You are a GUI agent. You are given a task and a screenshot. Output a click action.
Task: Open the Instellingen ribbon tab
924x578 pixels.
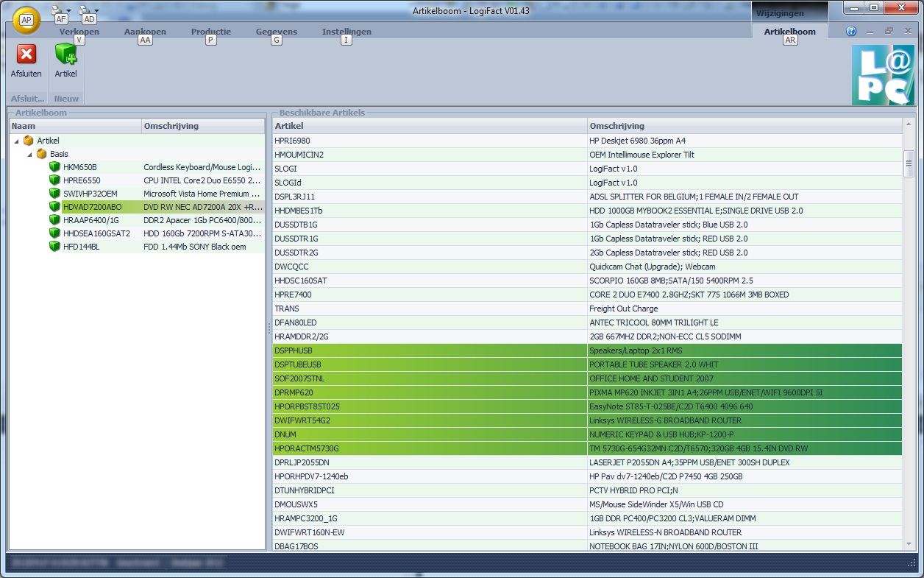346,32
